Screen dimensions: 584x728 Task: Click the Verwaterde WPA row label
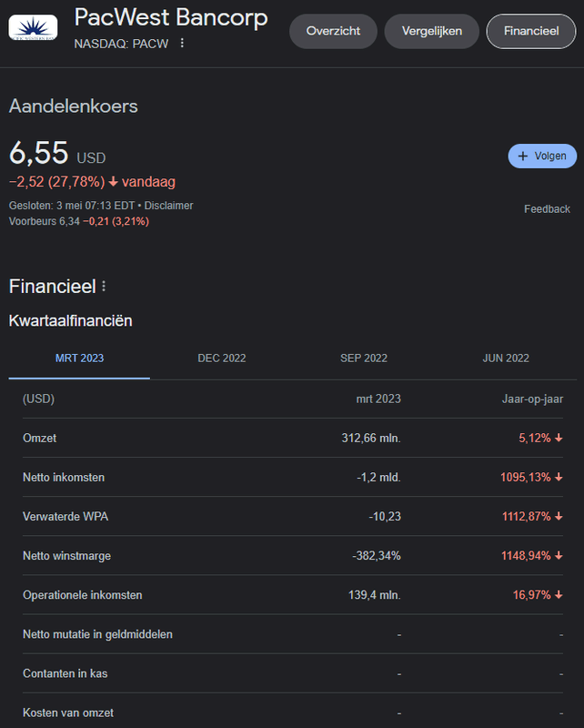tap(65, 517)
